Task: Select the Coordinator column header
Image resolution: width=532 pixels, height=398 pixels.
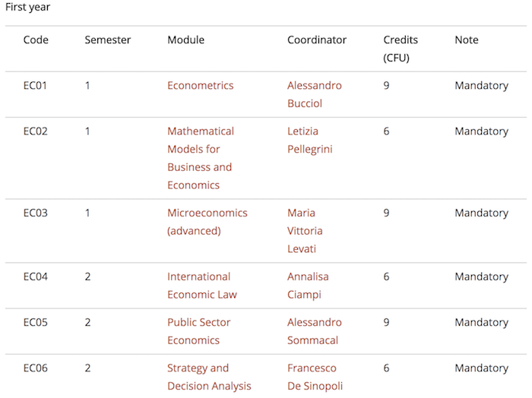Action: click(317, 40)
